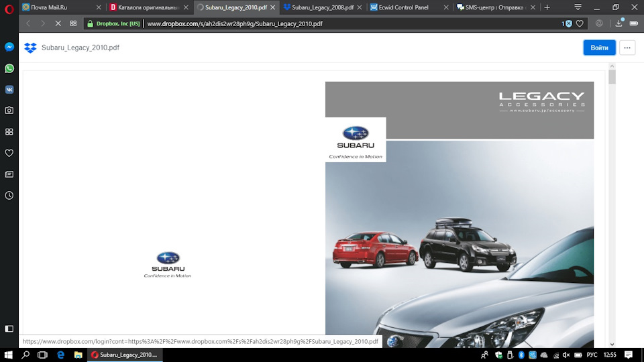Open Windows Defender shield tray icon
The width and height of the screenshot is (644, 362).
498,355
